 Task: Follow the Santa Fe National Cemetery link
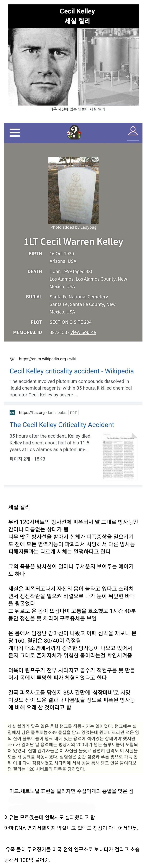click(x=79, y=297)
